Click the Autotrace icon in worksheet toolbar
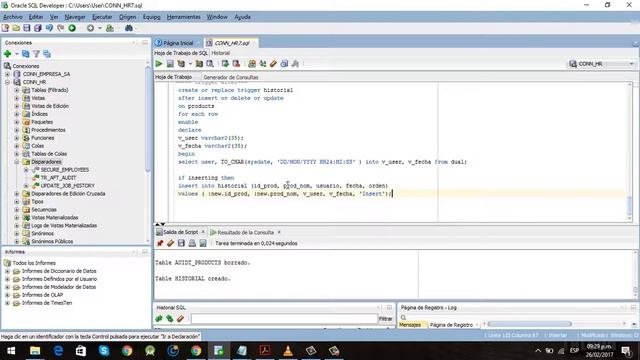Screen dimensions: 640x360 click(199, 64)
